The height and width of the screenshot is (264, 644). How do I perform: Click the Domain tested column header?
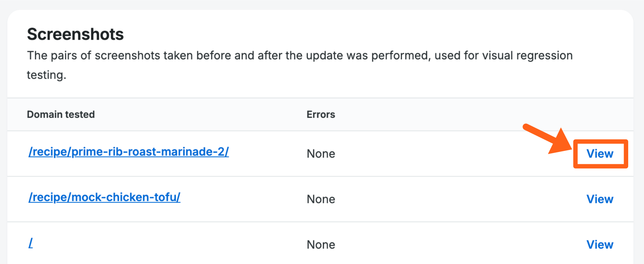(61, 114)
